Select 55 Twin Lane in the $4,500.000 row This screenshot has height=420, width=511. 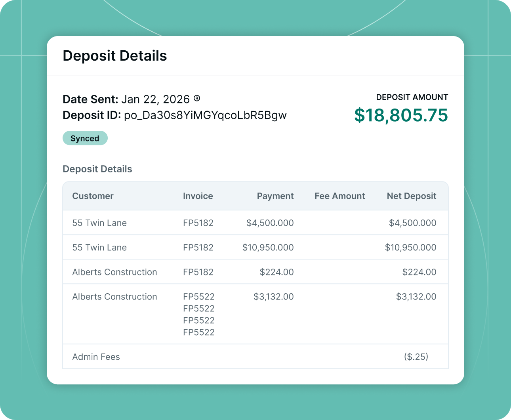pyautogui.click(x=99, y=223)
